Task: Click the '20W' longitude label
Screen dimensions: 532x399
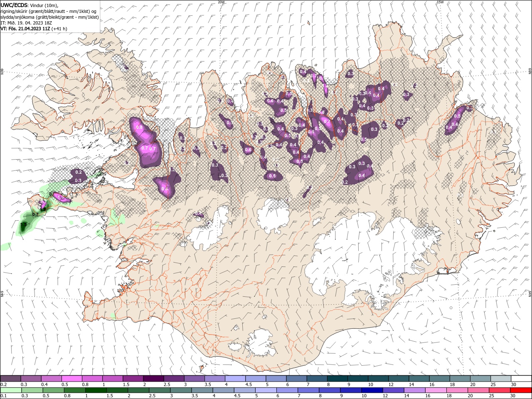Action: pos(221,2)
